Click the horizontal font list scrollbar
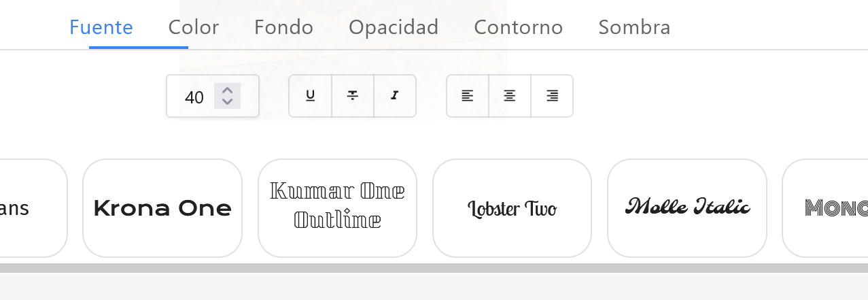868x300 pixels. (x=434, y=268)
